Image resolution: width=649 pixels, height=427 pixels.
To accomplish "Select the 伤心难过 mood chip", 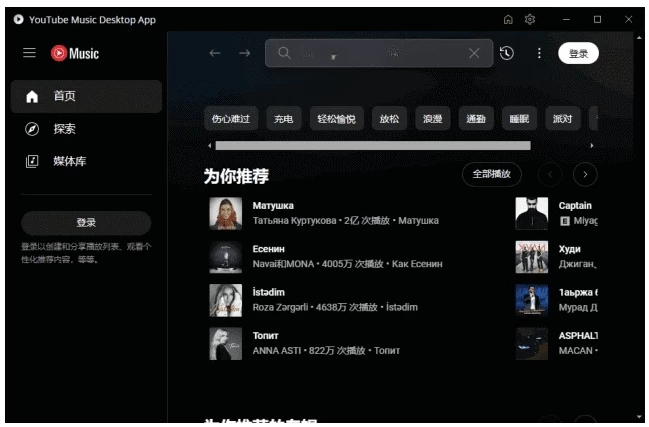I will (231, 119).
